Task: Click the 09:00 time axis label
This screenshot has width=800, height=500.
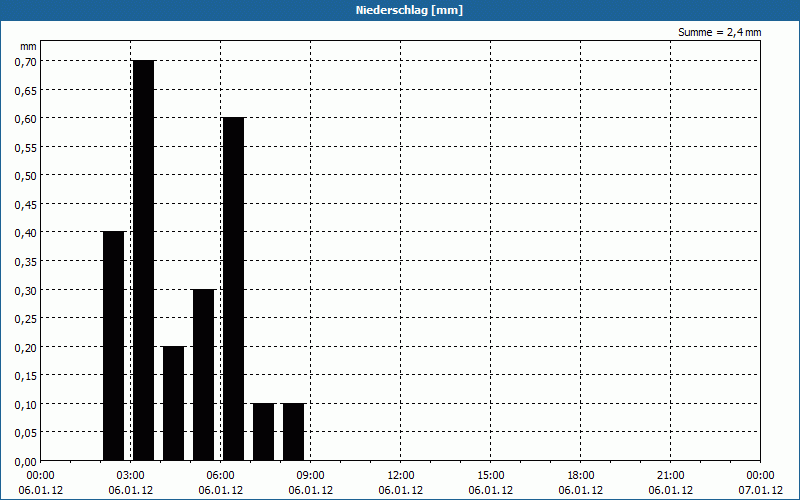Action: (311, 475)
